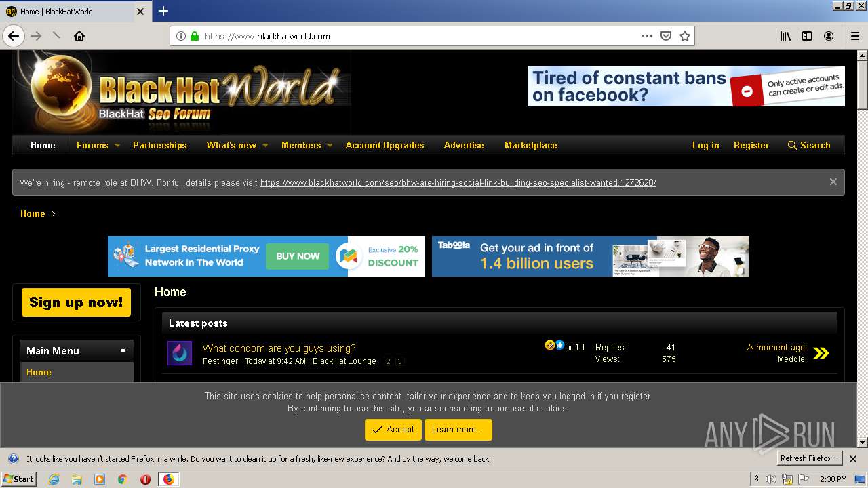This screenshot has height=488, width=868.
Task: Go back with the browser back arrow
Action: [x=14, y=36]
